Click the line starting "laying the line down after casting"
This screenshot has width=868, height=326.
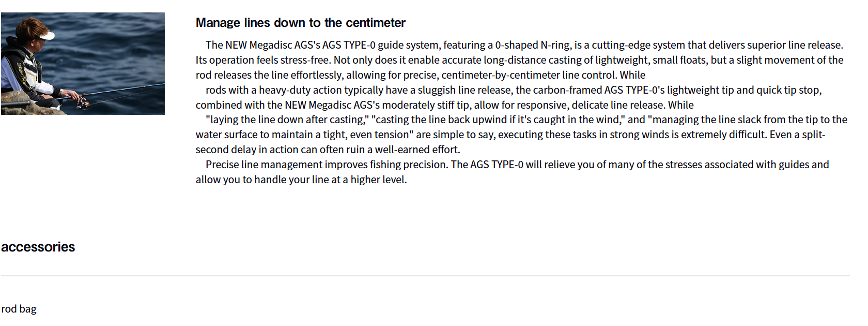[x=526, y=120]
